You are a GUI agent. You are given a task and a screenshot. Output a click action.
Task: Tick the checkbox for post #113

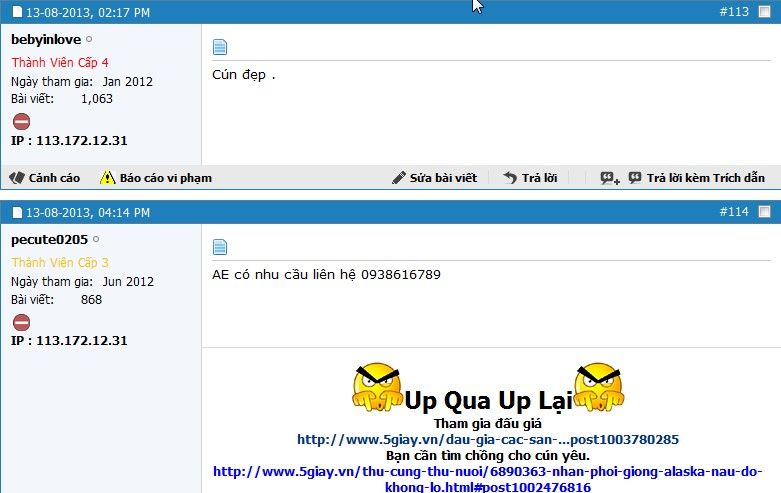tap(765, 13)
